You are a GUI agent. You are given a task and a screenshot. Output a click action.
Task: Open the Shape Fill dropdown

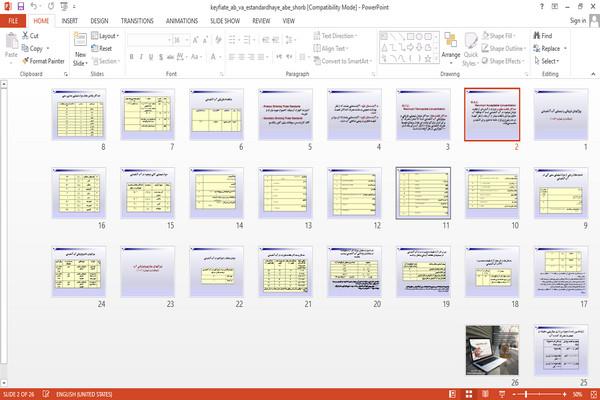[x=497, y=36]
